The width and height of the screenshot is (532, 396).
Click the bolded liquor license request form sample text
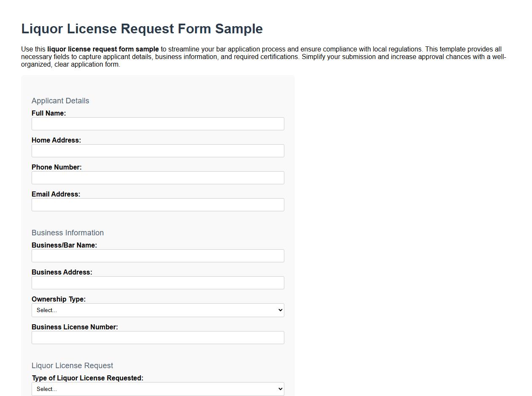coord(102,49)
